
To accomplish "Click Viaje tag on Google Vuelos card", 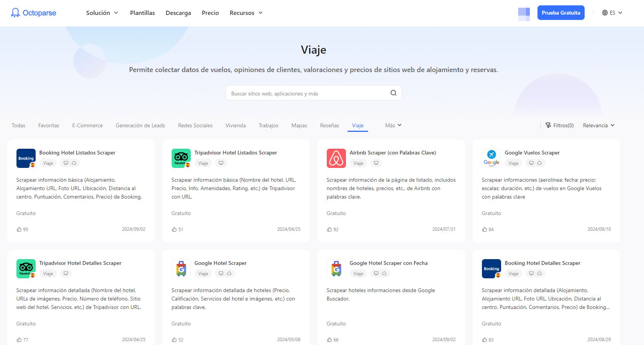I will (x=513, y=163).
